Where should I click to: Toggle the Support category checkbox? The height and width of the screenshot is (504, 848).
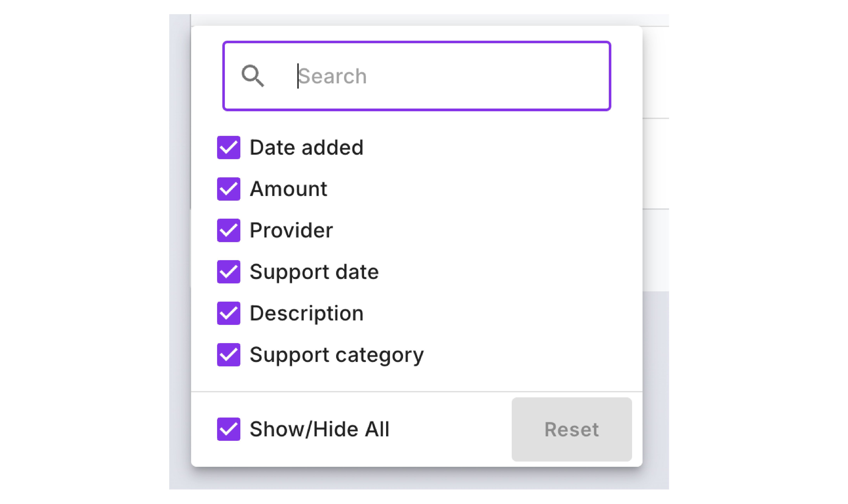(x=229, y=355)
